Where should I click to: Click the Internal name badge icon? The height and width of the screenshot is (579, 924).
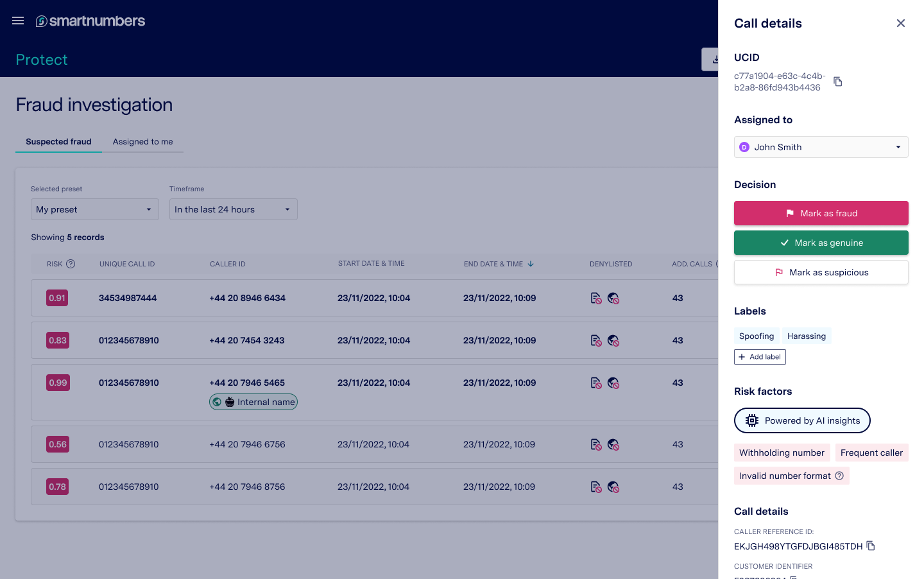(x=217, y=402)
